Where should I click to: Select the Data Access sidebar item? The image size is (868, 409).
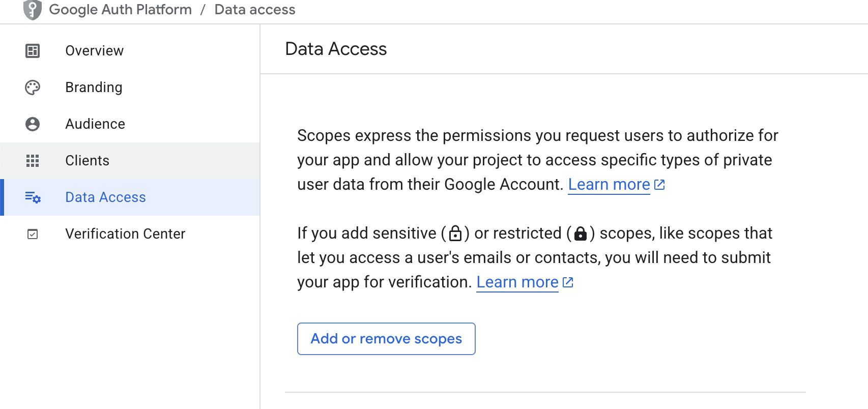pos(106,197)
